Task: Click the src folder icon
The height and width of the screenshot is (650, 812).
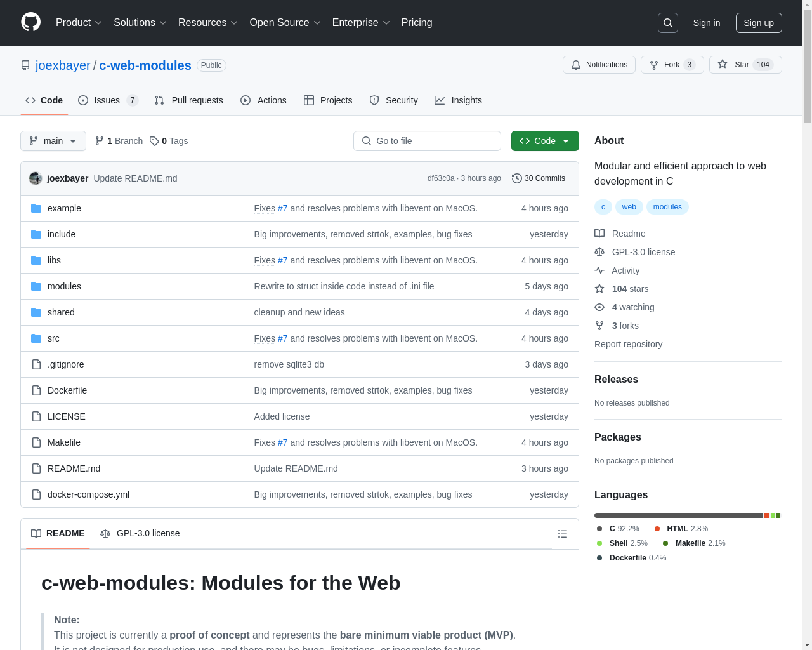Action: [x=36, y=338]
